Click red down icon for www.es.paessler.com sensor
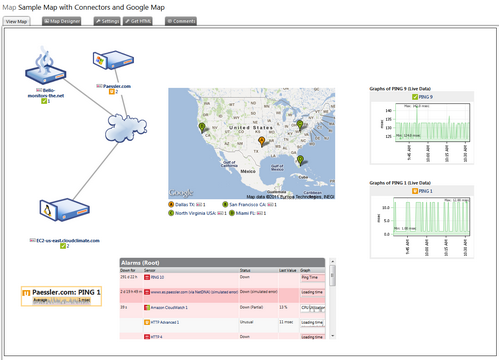This screenshot has width=499, height=360. pos(147,292)
